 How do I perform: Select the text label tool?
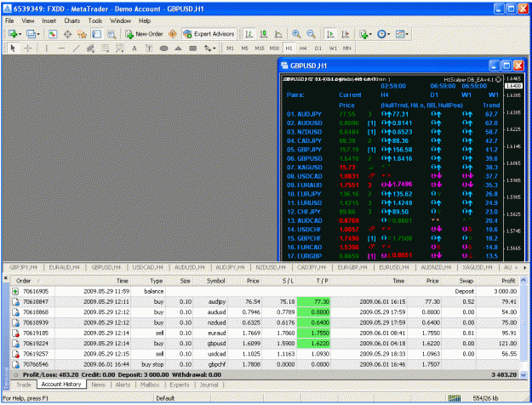point(134,48)
